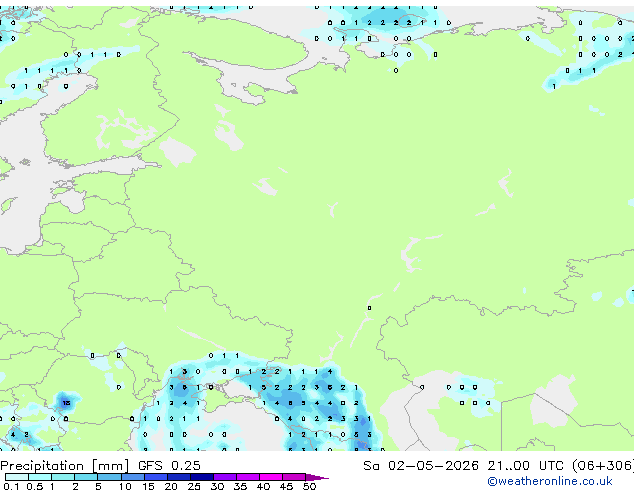
Task: Click the 'GFS 0.25' model label
Action: pyautogui.click(x=169, y=466)
